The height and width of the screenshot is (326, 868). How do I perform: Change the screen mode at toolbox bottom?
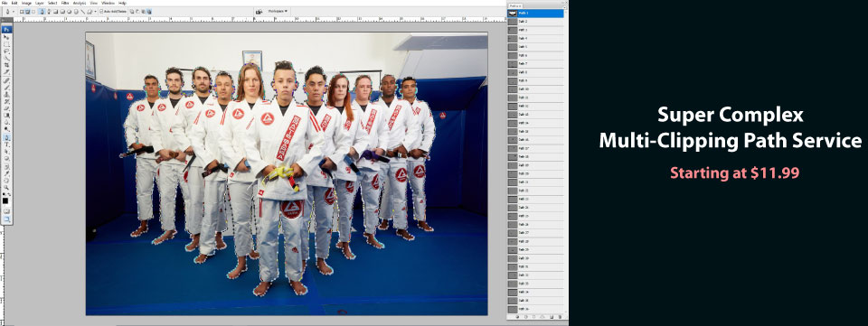6,219
